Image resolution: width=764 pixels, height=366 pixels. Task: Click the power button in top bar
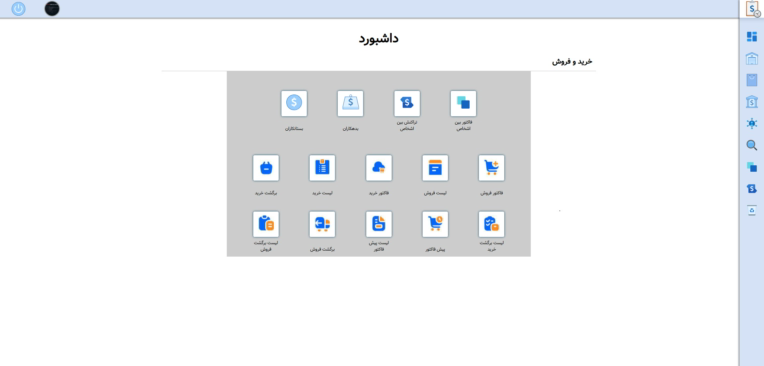tap(19, 8)
